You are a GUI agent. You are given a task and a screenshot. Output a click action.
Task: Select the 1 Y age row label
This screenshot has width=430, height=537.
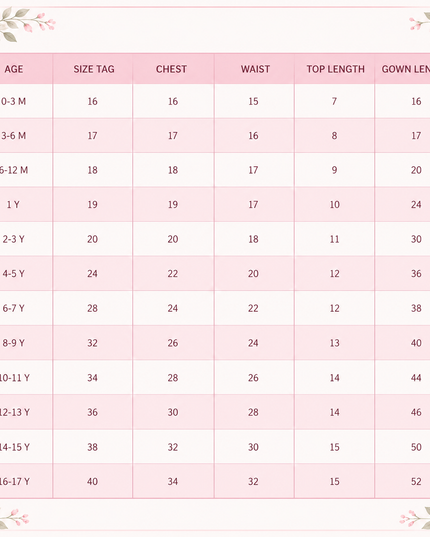pyautogui.click(x=13, y=205)
